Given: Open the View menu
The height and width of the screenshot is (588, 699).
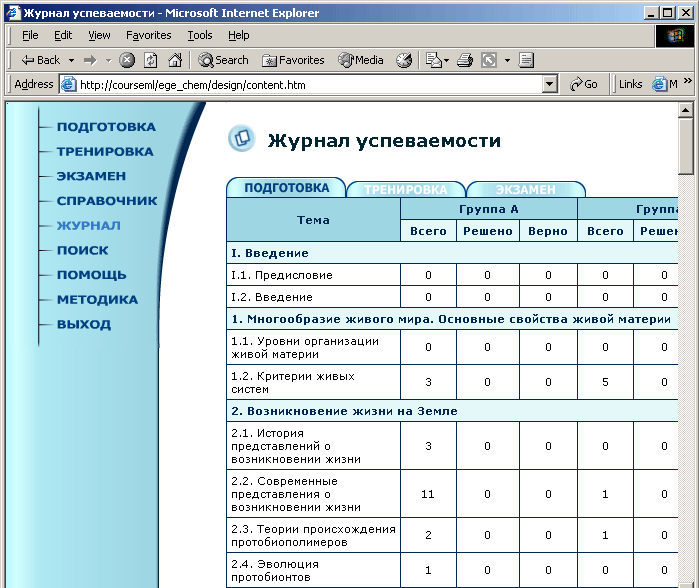Looking at the screenshot, I should point(99,35).
